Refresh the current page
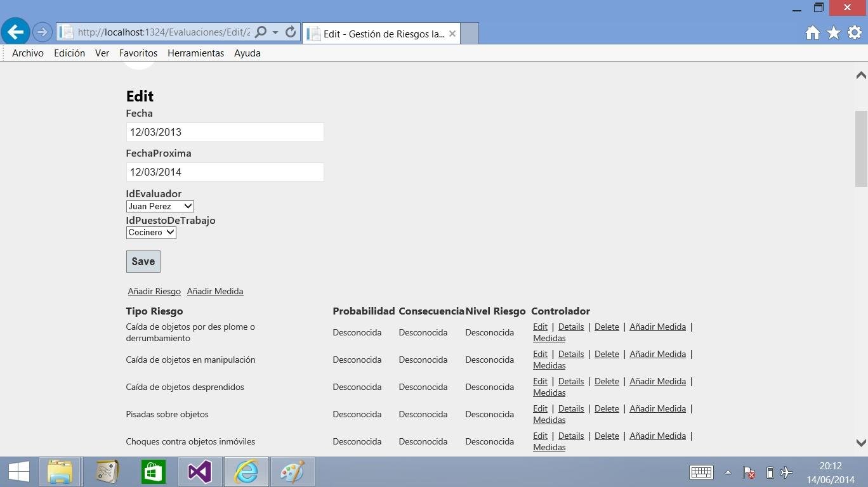Screen dimensions: 868x487 (290, 32)
